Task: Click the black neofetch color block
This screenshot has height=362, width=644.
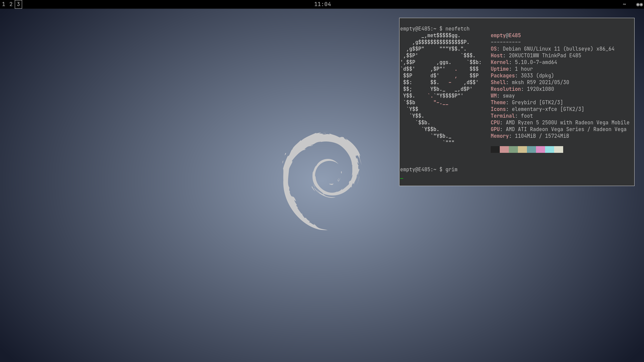Action: [495, 149]
